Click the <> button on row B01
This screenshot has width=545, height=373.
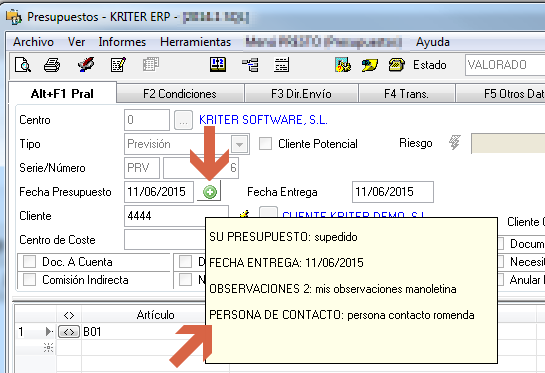pyautogui.click(x=69, y=332)
